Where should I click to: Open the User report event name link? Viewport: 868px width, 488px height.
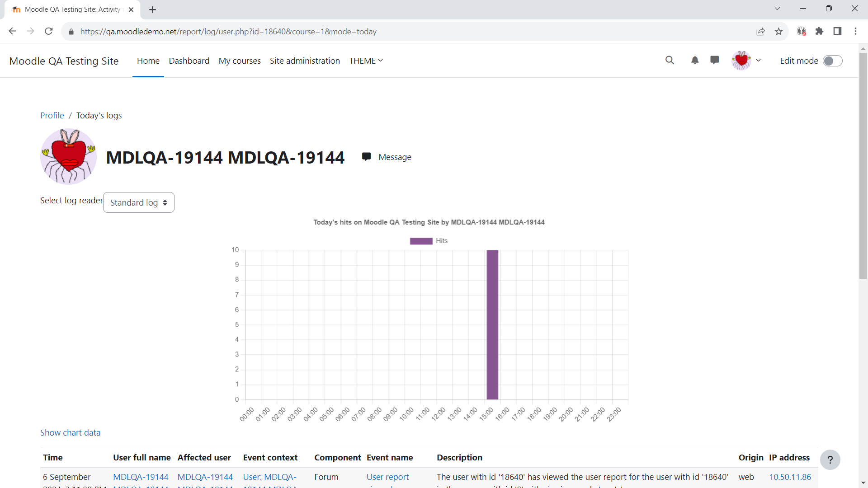tap(387, 477)
